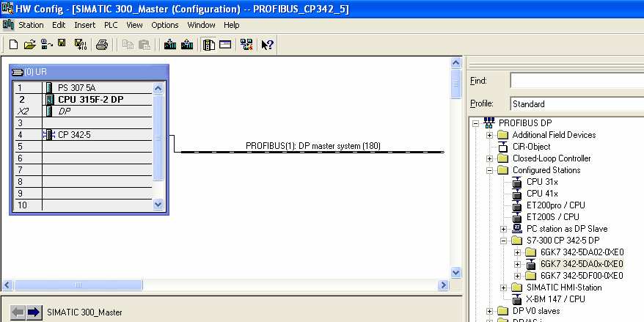
Task: Collapse the S7-300 CP 342-5 DP folder
Action: (503, 241)
